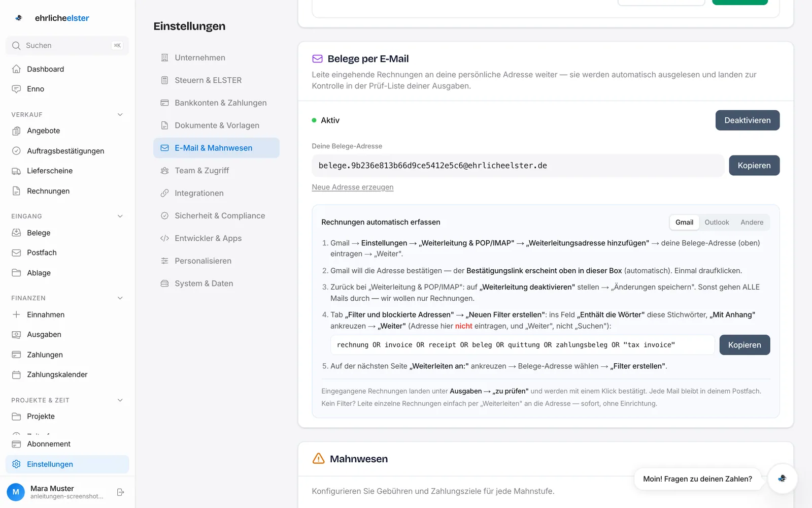Click the ehrlicheelster logo icon

(x=19, y=18)
